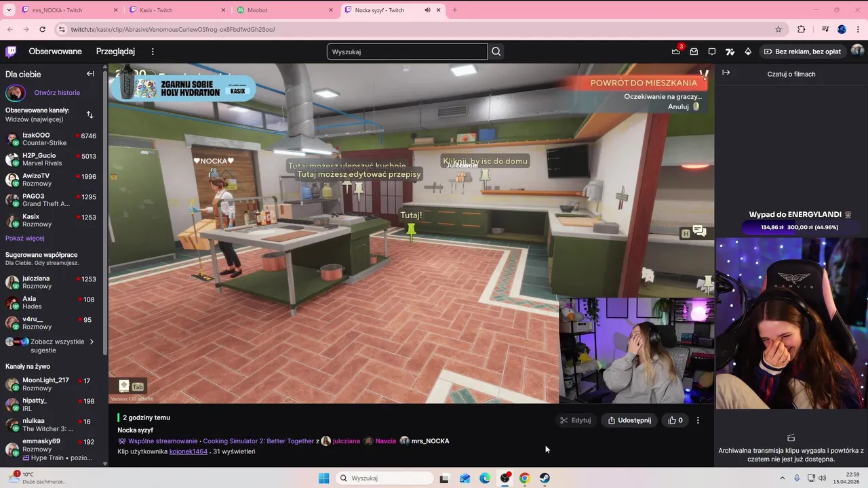
Task: Collapse the chat panel arrow
Action: pos(726,73)
